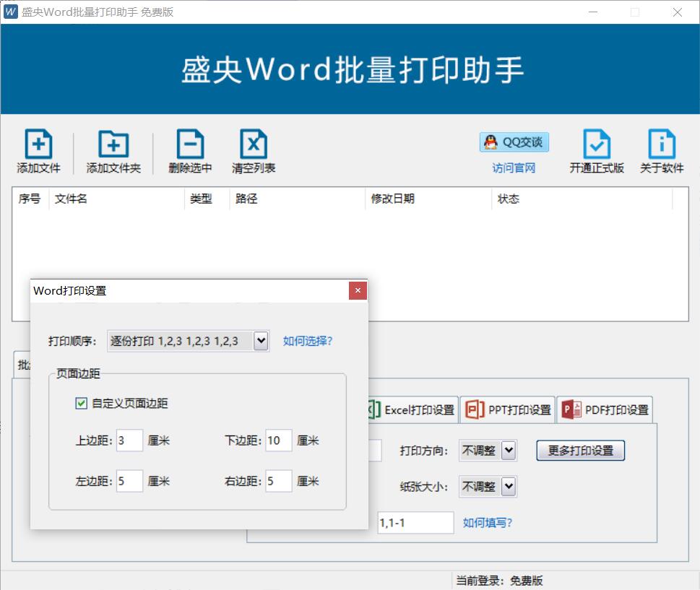Sort by the 文件名 column header
This screenshot has width=700, height=590.
[x=117, y=199]
